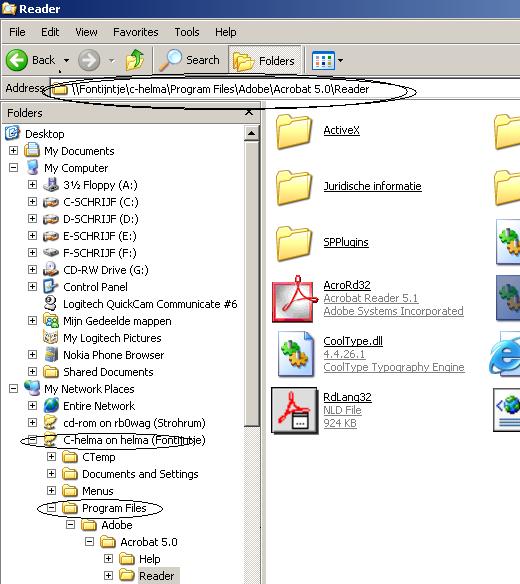Screen dimensions: 520x584
Task: Open the Search toolbar button
Action: (x=190, y=60)
